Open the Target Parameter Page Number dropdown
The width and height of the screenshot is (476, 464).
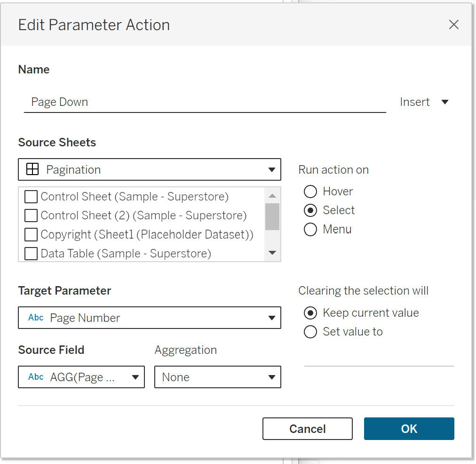(x=150, y=318)
